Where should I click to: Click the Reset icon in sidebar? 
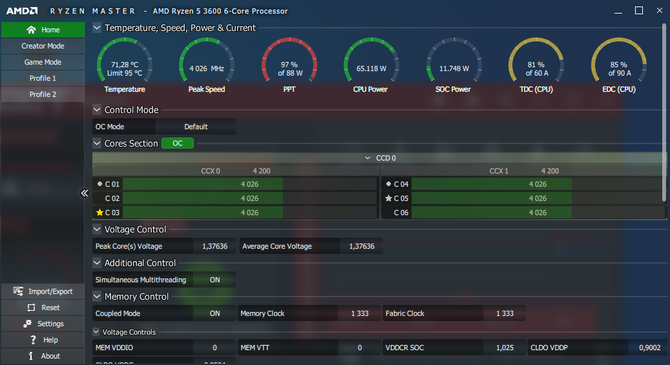point(31,307)
